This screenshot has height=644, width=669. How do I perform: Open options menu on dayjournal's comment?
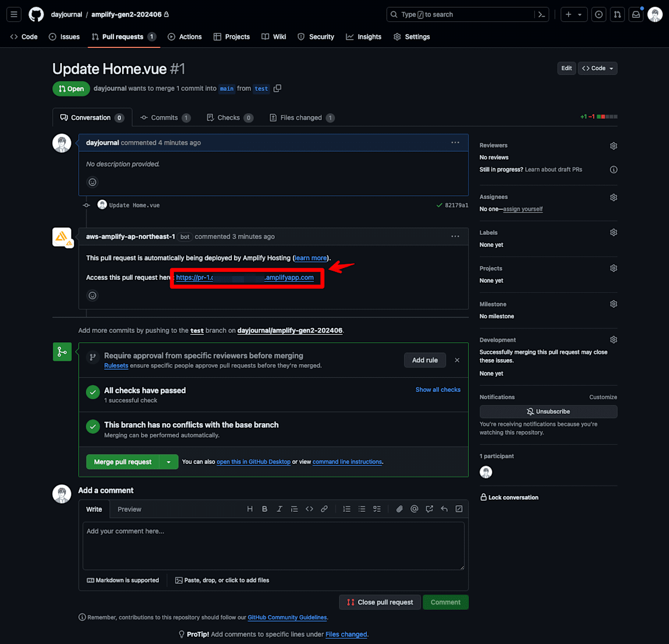(455, 143)
